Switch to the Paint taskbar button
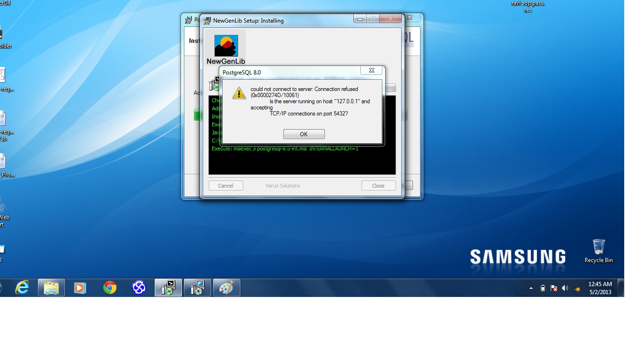 coord(227,288)
